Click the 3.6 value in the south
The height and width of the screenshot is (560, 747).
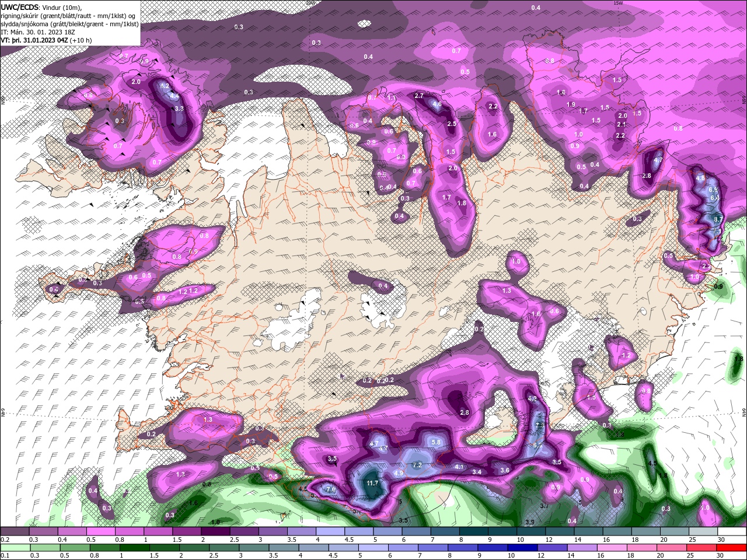pyautogui.click(x=505, y=470)
